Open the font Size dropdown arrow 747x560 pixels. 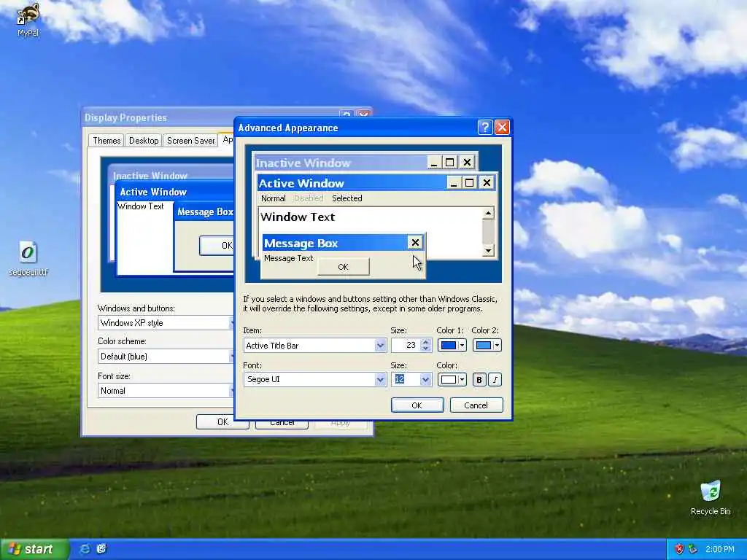click(x=425, y=379)
